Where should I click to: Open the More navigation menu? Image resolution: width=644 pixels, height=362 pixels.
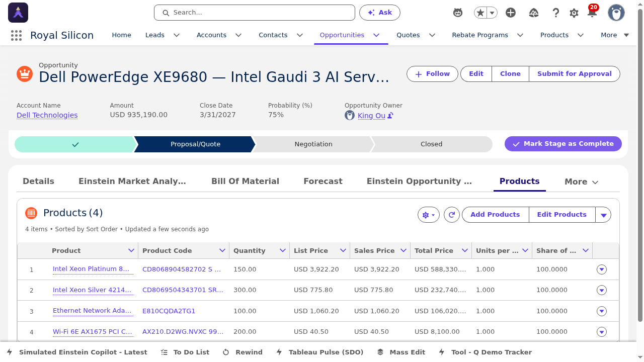click(615, 35)
